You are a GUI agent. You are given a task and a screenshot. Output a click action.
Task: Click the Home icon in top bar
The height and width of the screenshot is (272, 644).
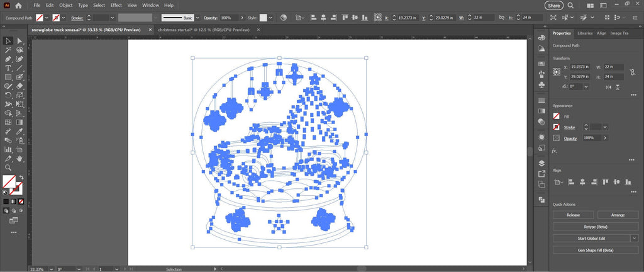[18, 6]
